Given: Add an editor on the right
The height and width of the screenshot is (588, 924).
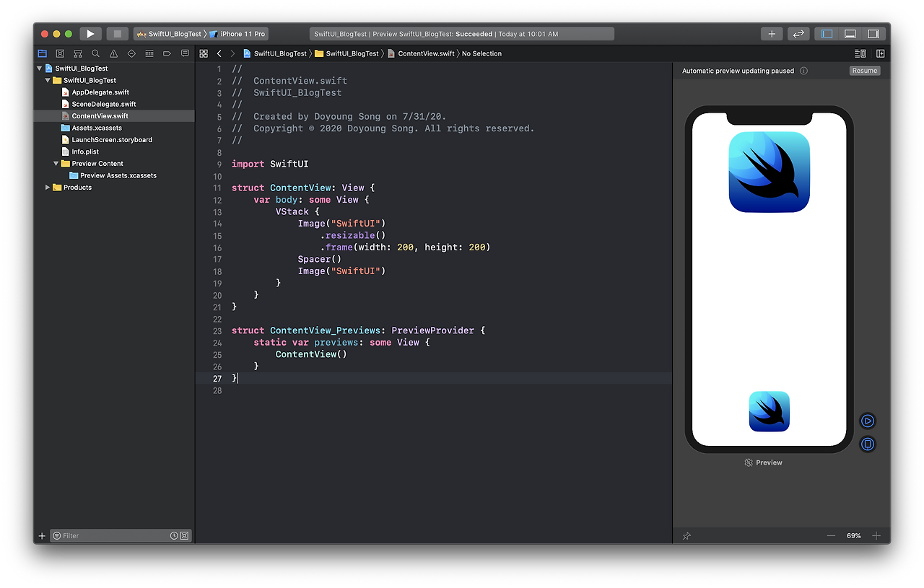Looking at the screenshot, I should click(x=881, y=53).
